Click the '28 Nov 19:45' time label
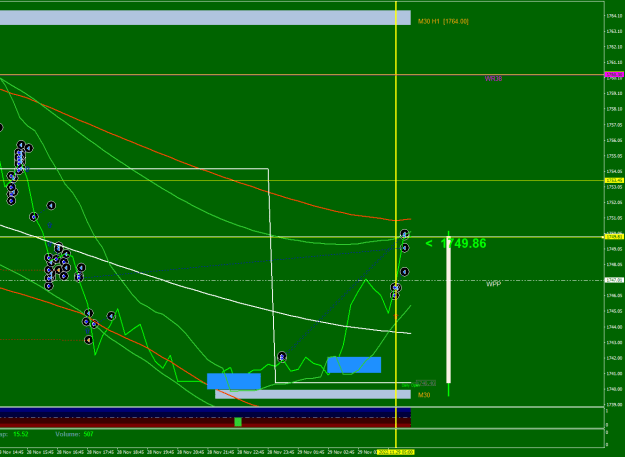This screenshot has height=457, width=625. tap(162, 453)
